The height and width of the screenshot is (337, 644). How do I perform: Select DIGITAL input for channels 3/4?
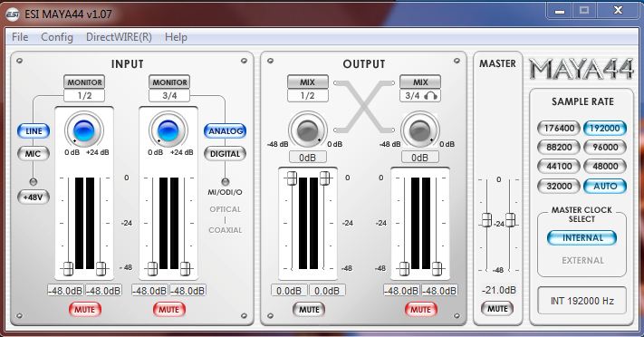tap(225, 154)
